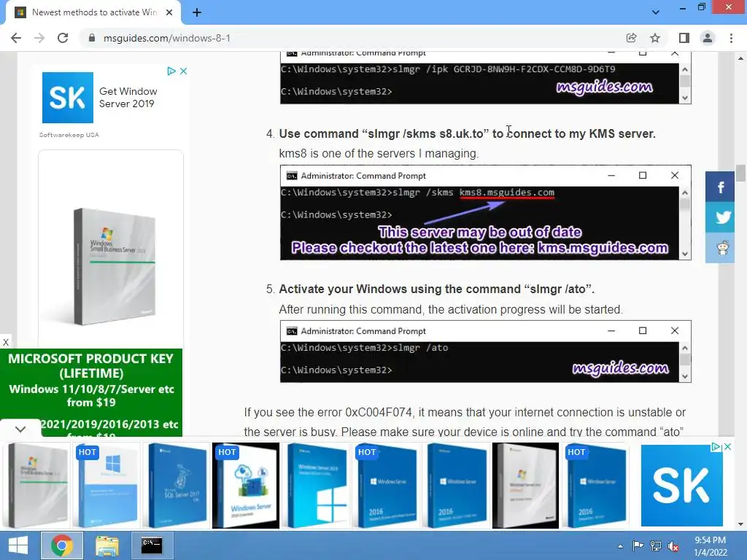This screenshot has width=747, height=560.
Task: Collapse the bottom ad with chevron
Action: click(x=20, y=429)
